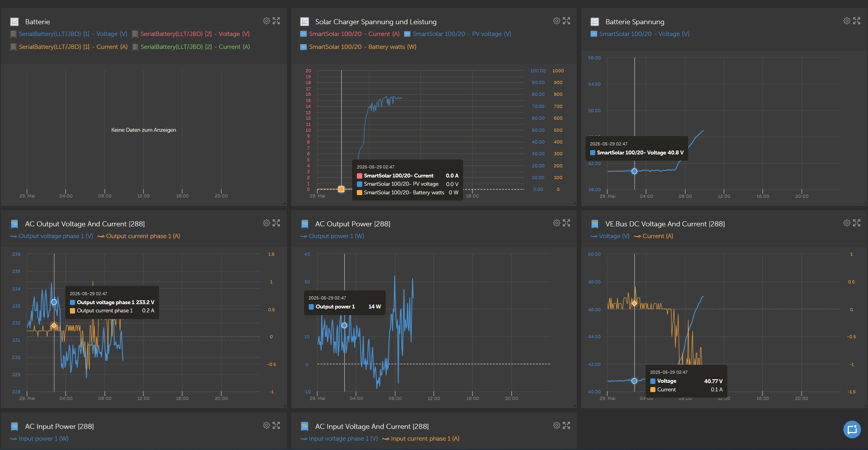
Task: Click 'Solar Charger Spannung und Leistung' title
Action: tap(376, 22)
